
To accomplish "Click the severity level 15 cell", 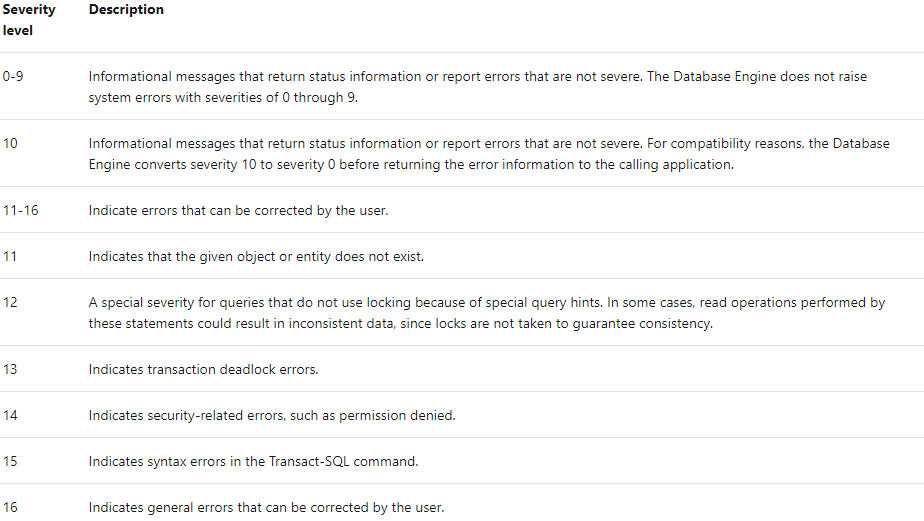I will (x=10, y=461).
